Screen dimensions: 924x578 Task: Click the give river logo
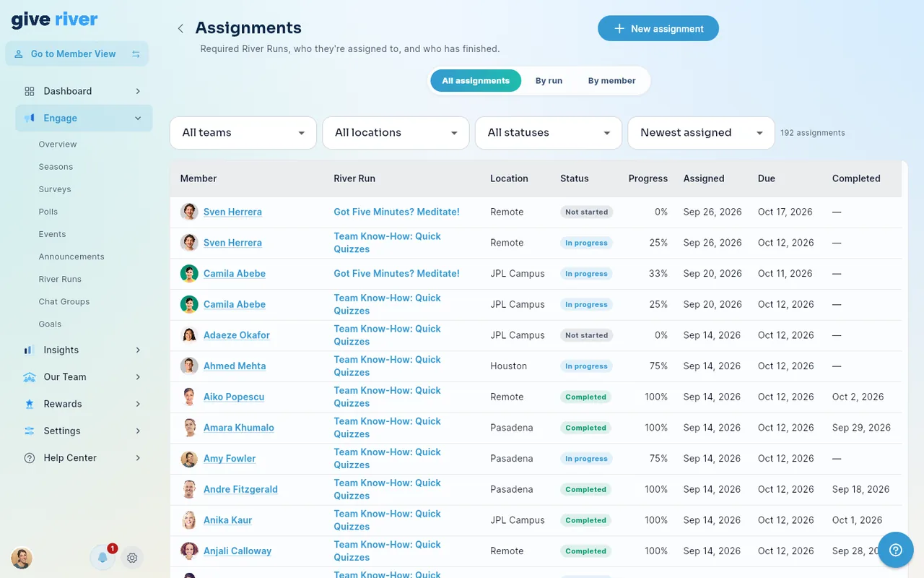55,20
